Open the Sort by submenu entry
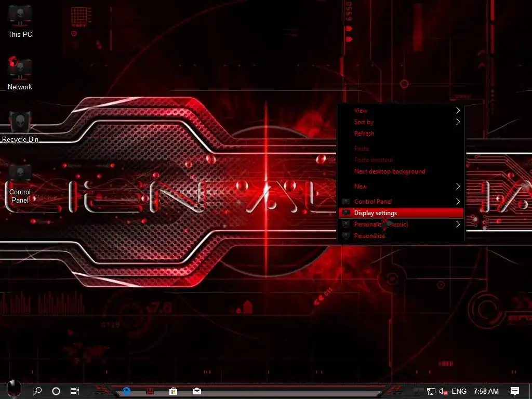Screen dimensions: 532x399 (x=401, y=122)
